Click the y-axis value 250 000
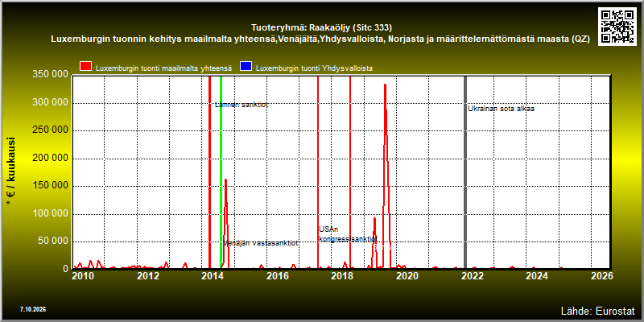 tap(50, 130)
